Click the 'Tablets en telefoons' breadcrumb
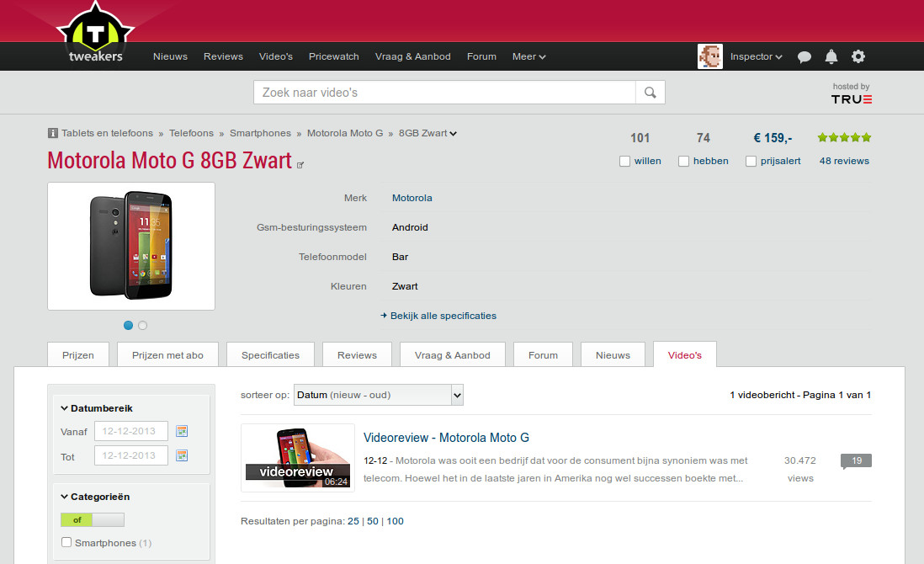The height and width of the screenshot is (564, 924). click(x=107, y=133)
